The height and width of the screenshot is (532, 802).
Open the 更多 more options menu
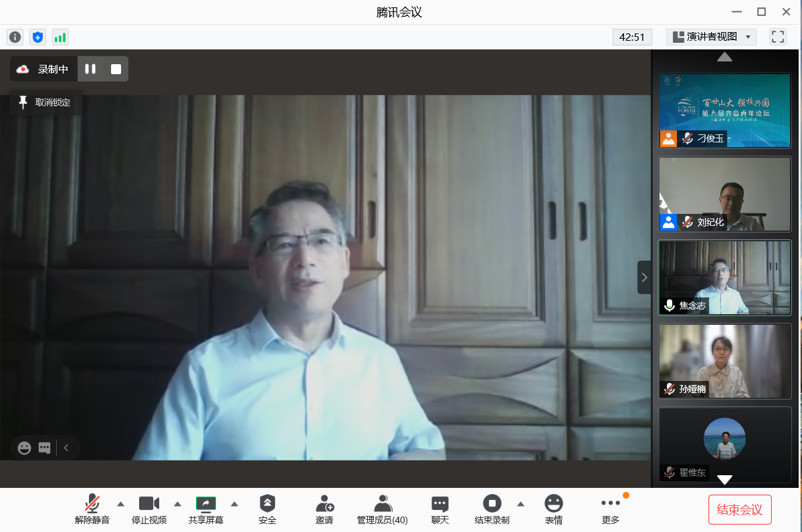(610, 510)
